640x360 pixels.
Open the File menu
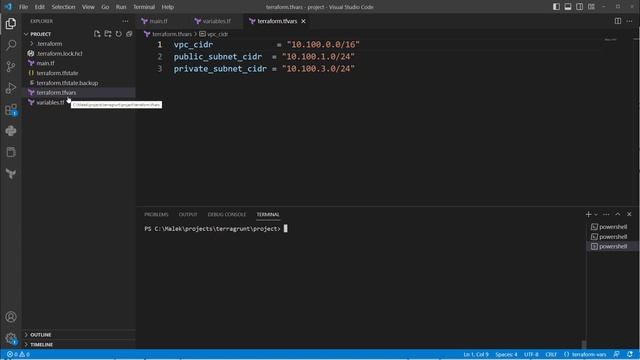pyautogui.click(x=23, y=7)
